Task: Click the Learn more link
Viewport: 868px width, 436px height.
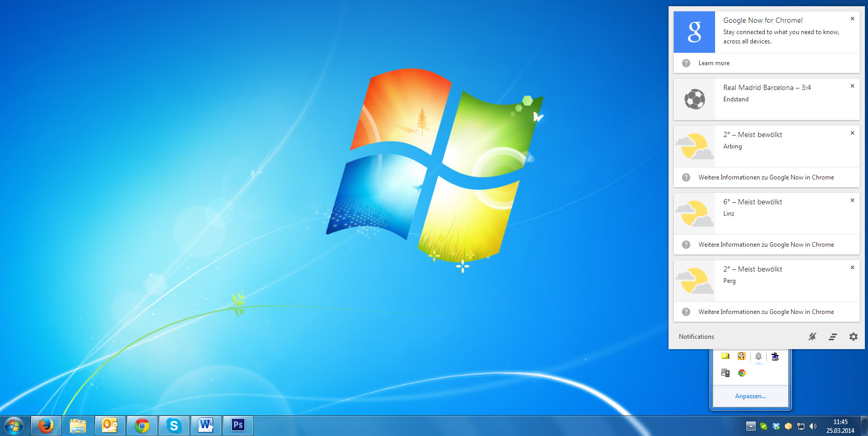Action: click(x=714, y=63)
